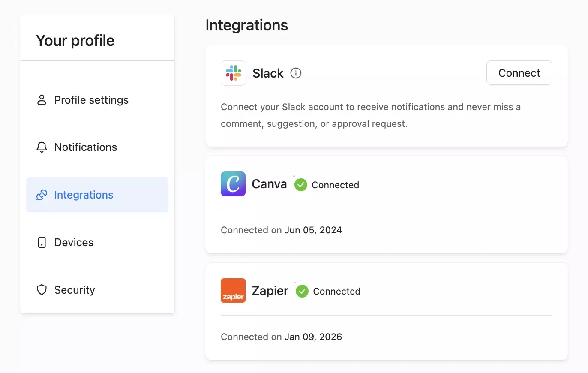Go to the Notifications section
Image resolution: width=588 pixels, height=373 pixels.
pyautogui.click(x=97, y=147)
